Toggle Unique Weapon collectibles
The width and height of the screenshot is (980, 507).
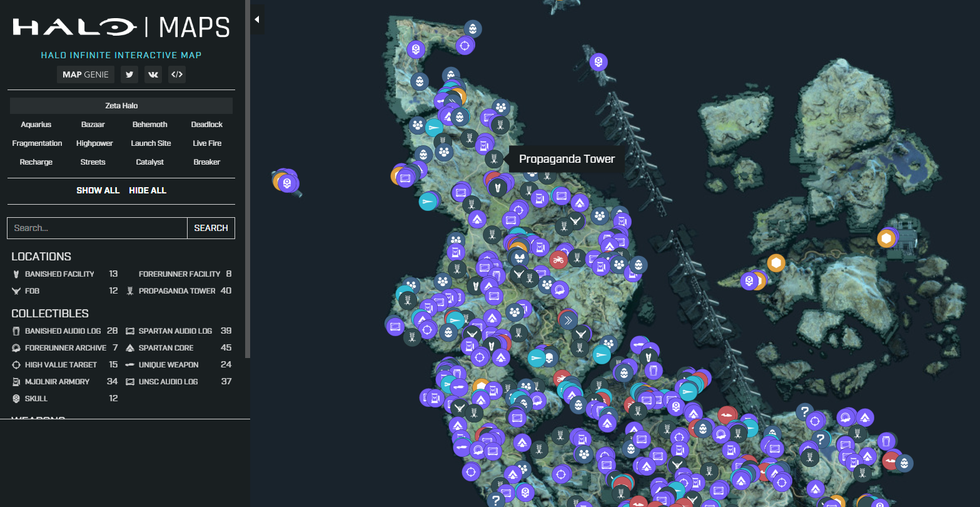[179, 365]
